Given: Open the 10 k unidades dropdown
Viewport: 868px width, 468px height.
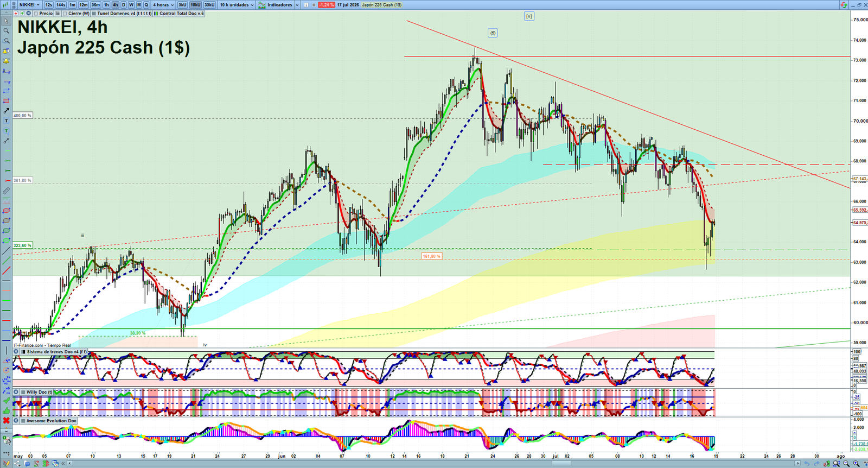Looking at the screenshot, I should coord(237,5).
